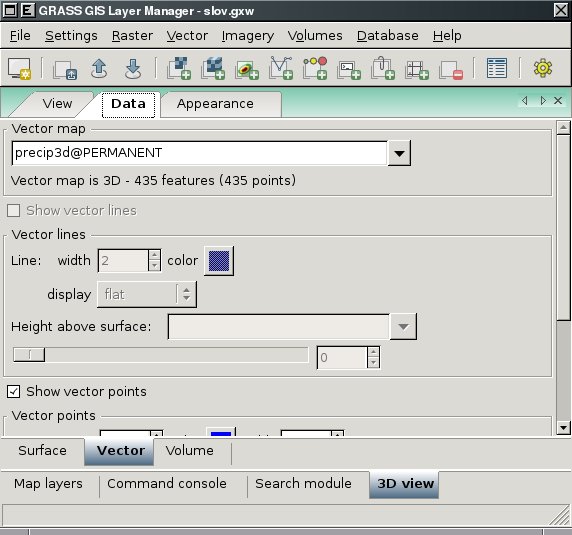Remove the selected map layer

point(451,69)
